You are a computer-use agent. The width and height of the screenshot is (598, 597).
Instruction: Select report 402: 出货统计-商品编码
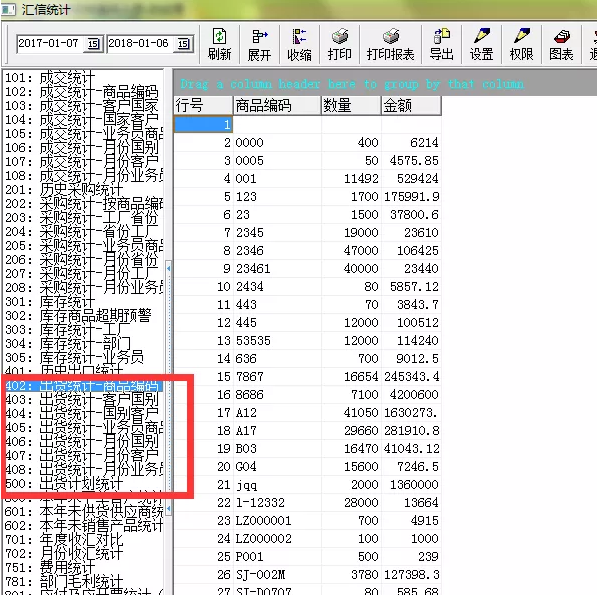82,386
